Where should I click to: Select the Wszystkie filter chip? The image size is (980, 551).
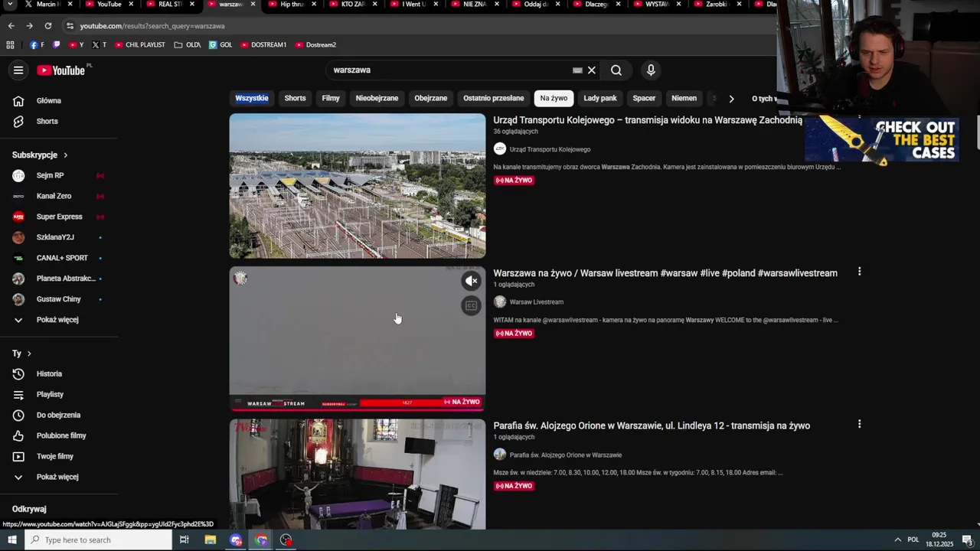coord(252,99)
